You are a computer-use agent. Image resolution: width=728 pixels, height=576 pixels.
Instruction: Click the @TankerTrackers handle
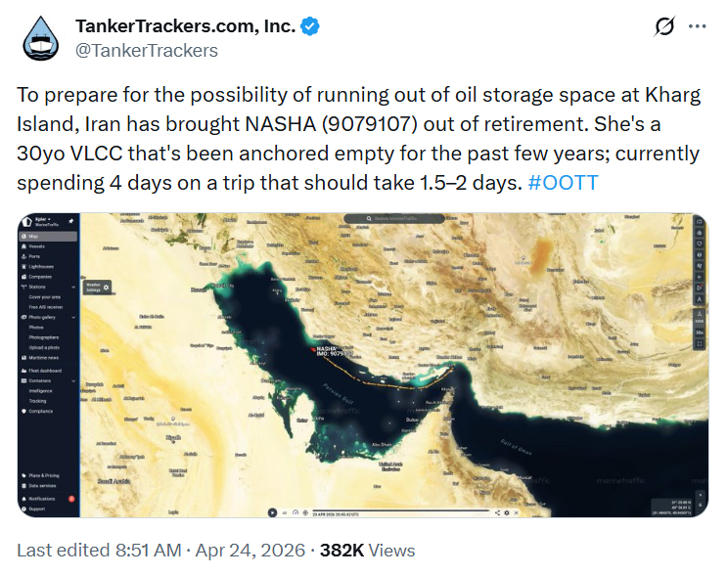point(147,50)
